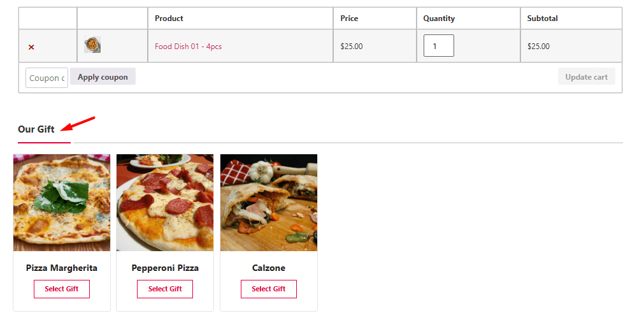Screen dimensions: 644x320
Task: Click the Price column header
Action: coord(349,18)
